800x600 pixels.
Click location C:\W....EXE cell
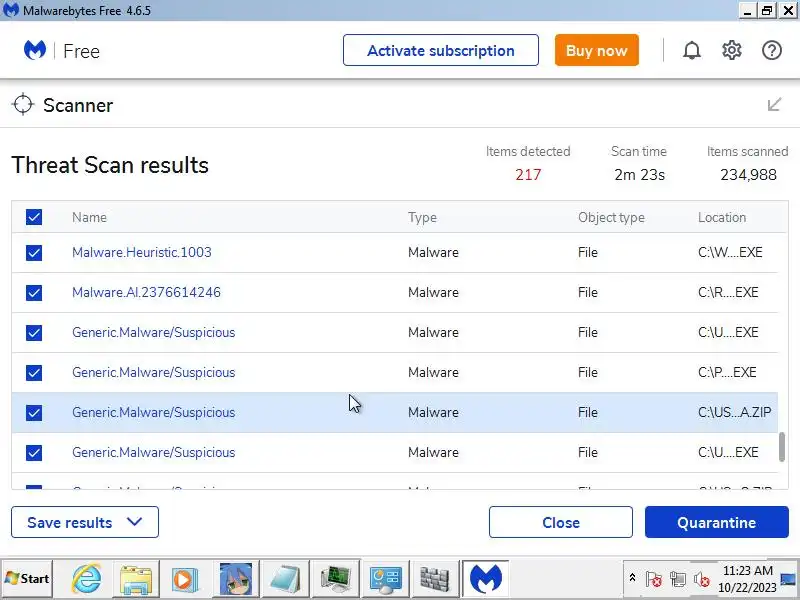pos(730,252)
